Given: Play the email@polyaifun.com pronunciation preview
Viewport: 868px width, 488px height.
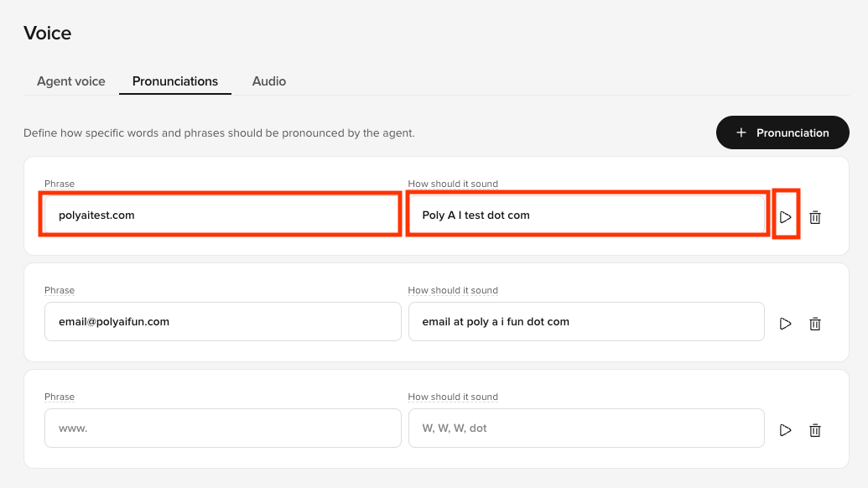Looking at the screenshot, I should coord(785,324).
